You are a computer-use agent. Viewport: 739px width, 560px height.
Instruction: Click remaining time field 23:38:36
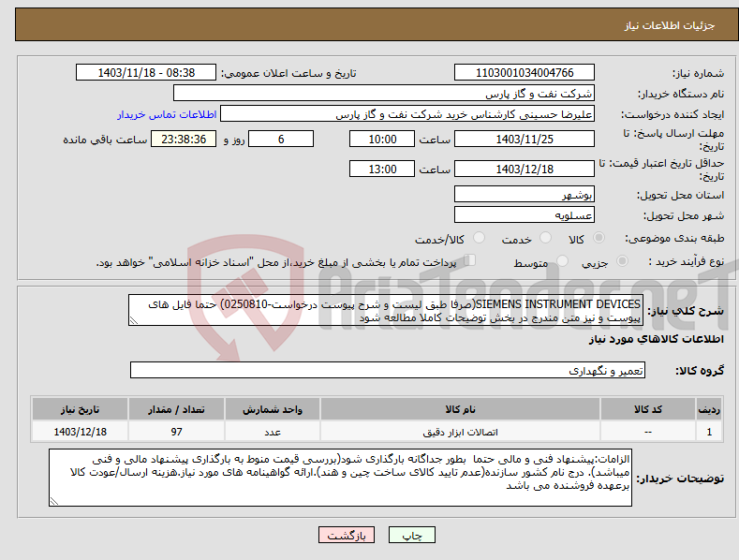pos(184,139)
